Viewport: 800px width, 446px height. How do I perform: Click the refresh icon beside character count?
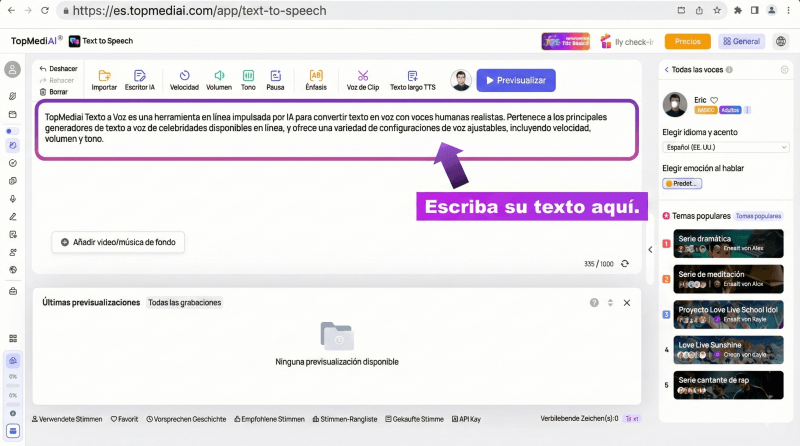point(624,263)
